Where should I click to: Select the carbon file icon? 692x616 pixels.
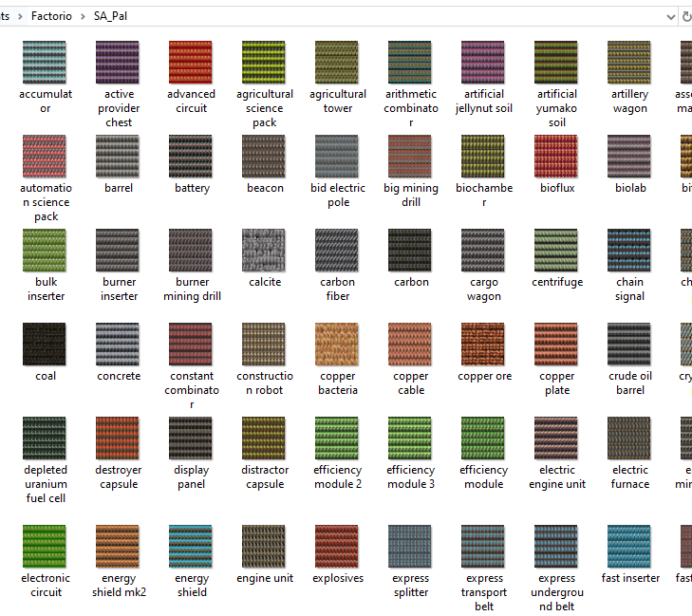409,251
